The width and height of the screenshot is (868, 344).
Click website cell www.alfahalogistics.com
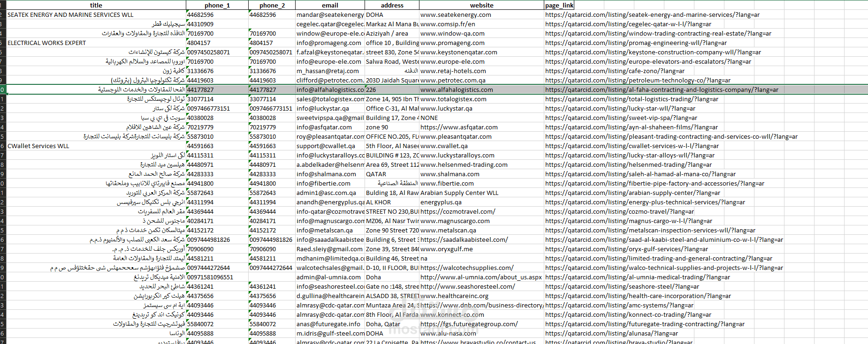tap(481, 90)
